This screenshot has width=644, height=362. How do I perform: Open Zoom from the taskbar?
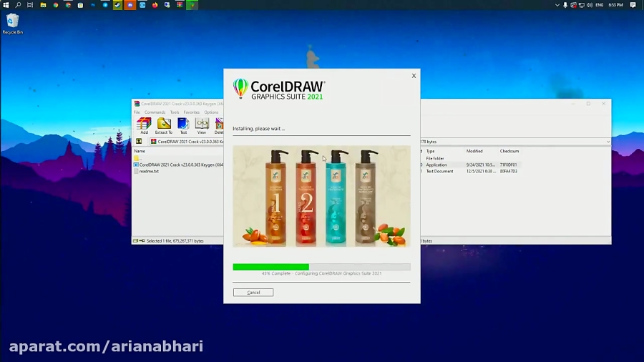(142, 5)
